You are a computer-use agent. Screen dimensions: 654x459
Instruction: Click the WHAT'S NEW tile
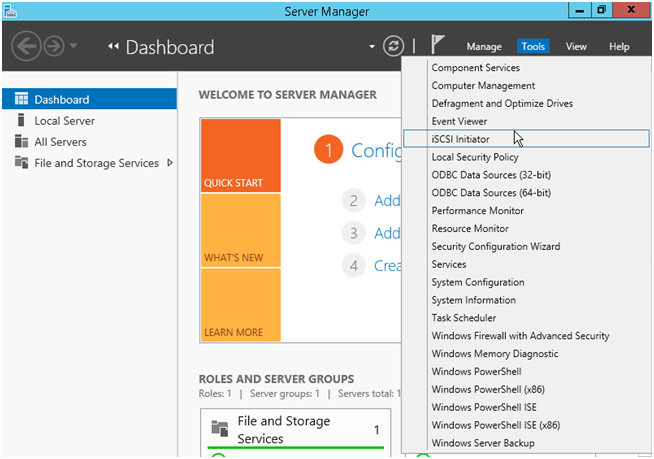point(240,231)
